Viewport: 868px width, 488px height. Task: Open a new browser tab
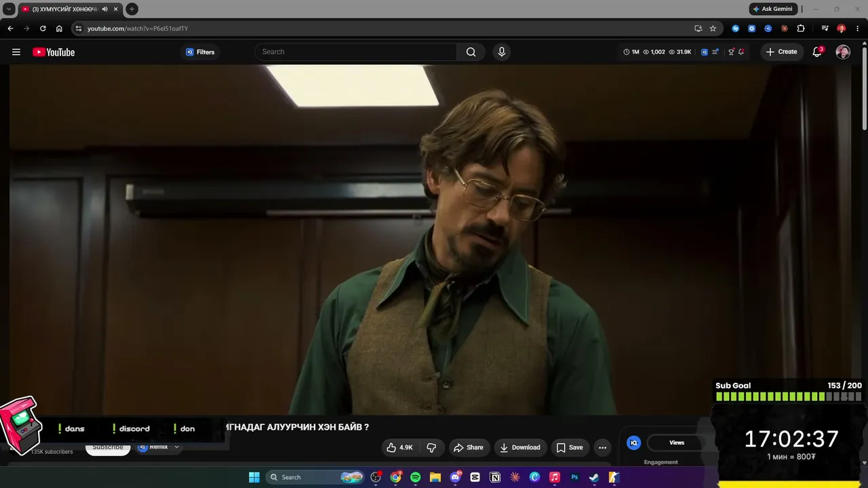point(132,9)
